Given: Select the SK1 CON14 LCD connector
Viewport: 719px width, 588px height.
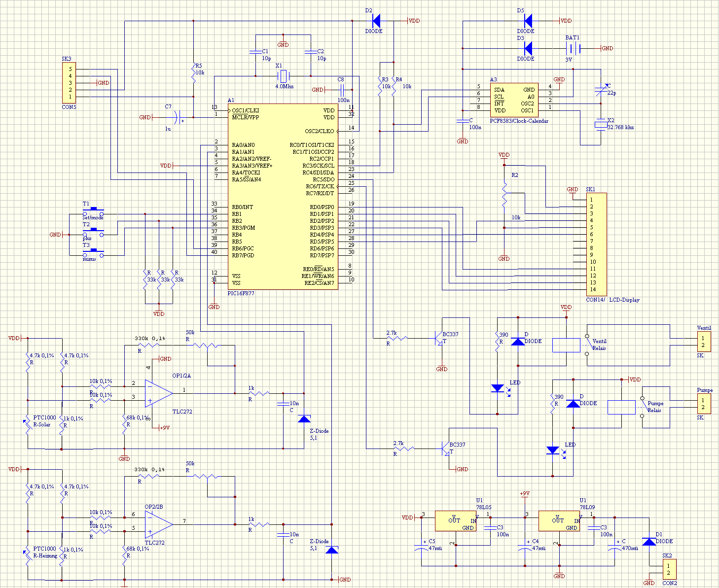Looking at the screenshot, I should 597,245.
